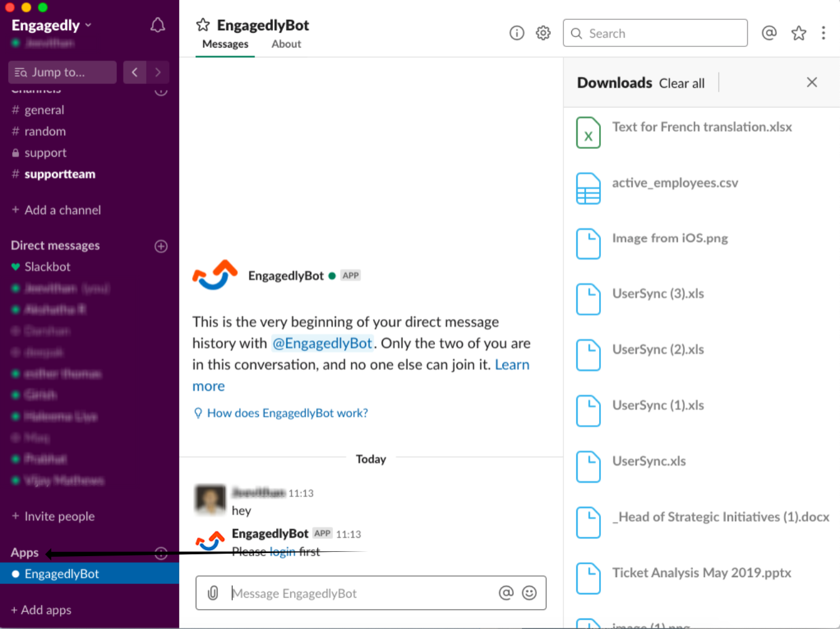Show conversation details info icon

click(516, 33)
